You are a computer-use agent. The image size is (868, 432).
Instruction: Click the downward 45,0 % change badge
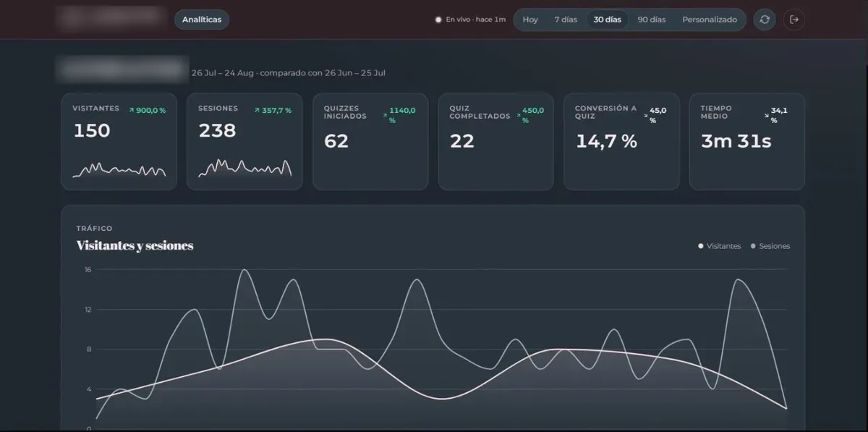(x=655, y=115)
